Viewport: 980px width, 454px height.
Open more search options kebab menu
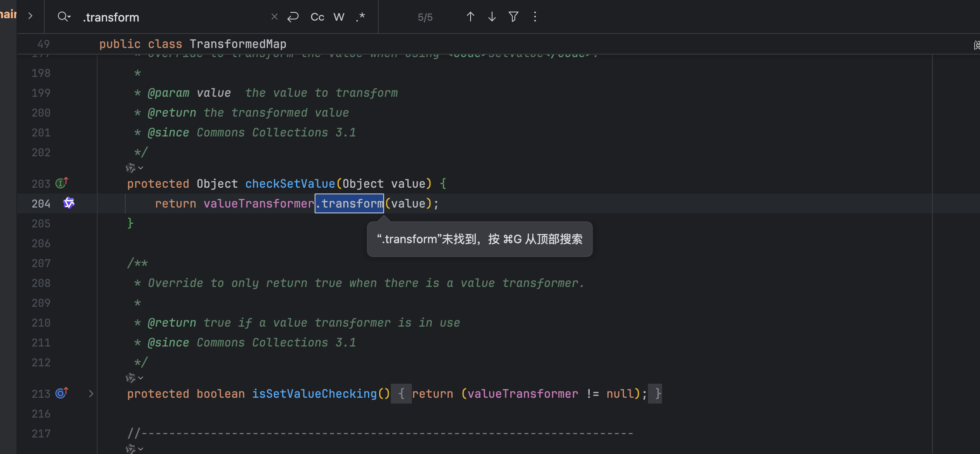(x=535, y=17)
